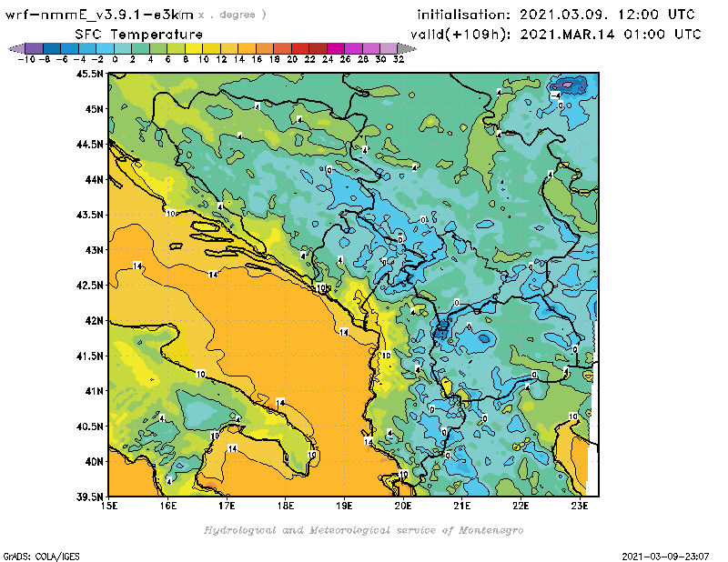
Task: Click the '-4' contour label on the map
Action: (x=555, y=95)
